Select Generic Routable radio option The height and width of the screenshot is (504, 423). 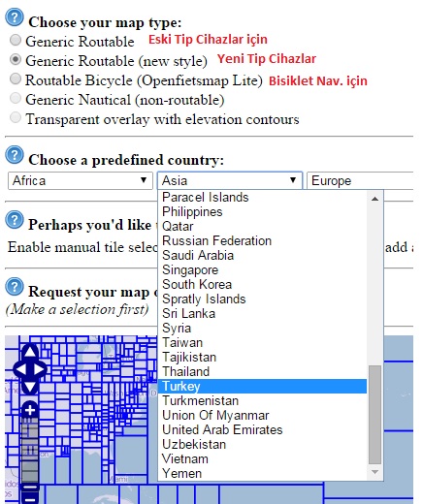click(16, 40)
